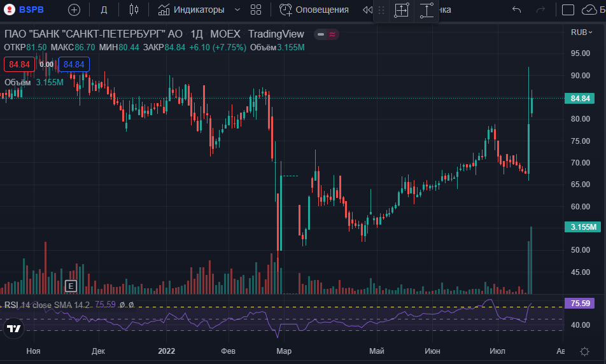Open BSPB symbol search
606x364 pixels.
coord(31,10)
